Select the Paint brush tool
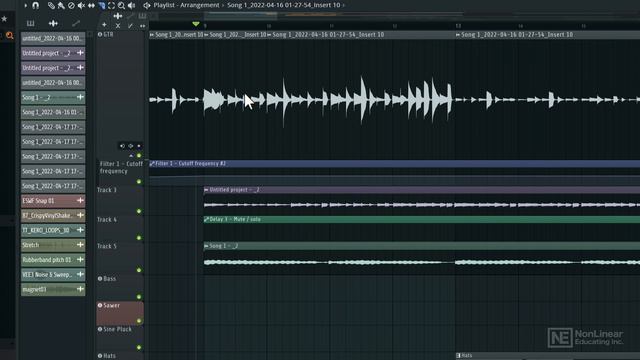640x360 pixels. pos(61,5)
